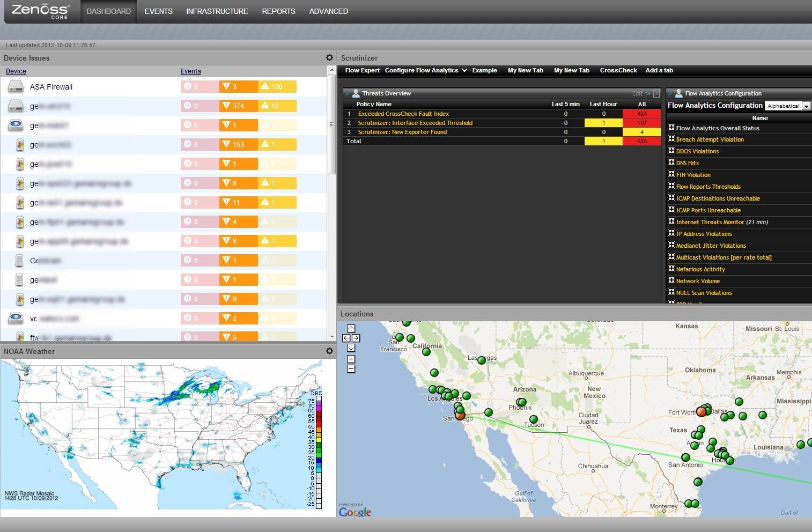Open the INFRASTRUCTURE tab

click(x=217, y=11)
